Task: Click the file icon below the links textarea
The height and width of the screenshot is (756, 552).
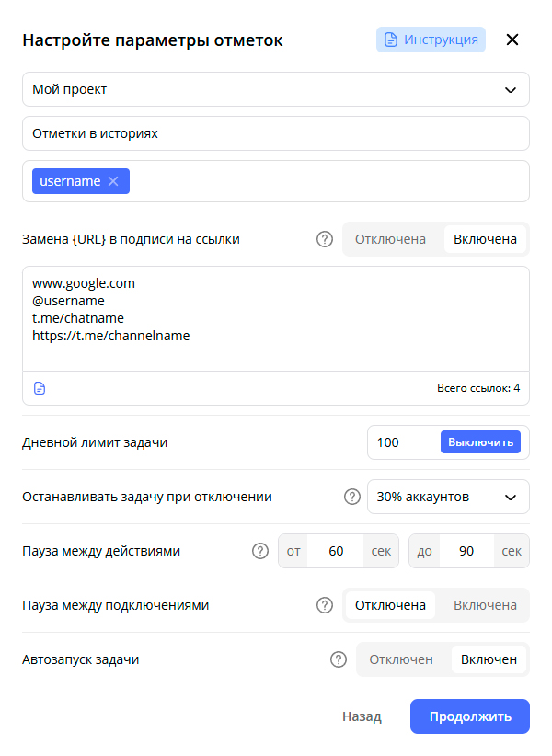Action: [x=39, y=388]
